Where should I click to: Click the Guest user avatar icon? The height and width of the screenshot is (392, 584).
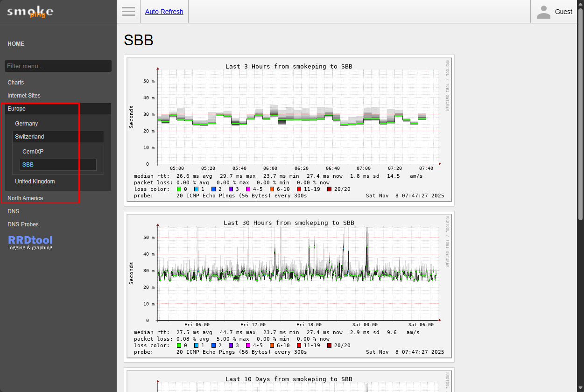[543, 12]
